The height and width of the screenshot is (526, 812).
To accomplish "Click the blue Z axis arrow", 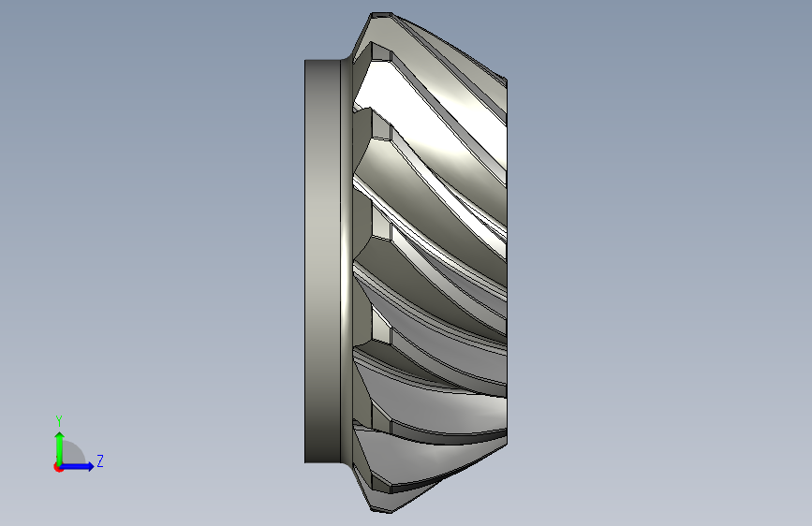I will (x=77, y=466).
